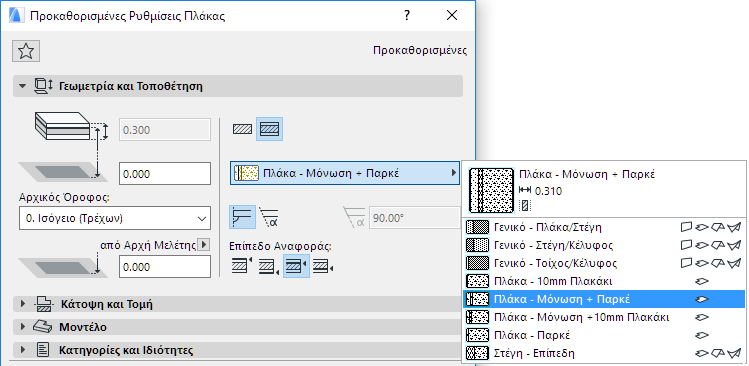Collapse Γεωμετρία και Τοποθέτηση panel
The image size is (749, 366).
click(x=237, y=86)
